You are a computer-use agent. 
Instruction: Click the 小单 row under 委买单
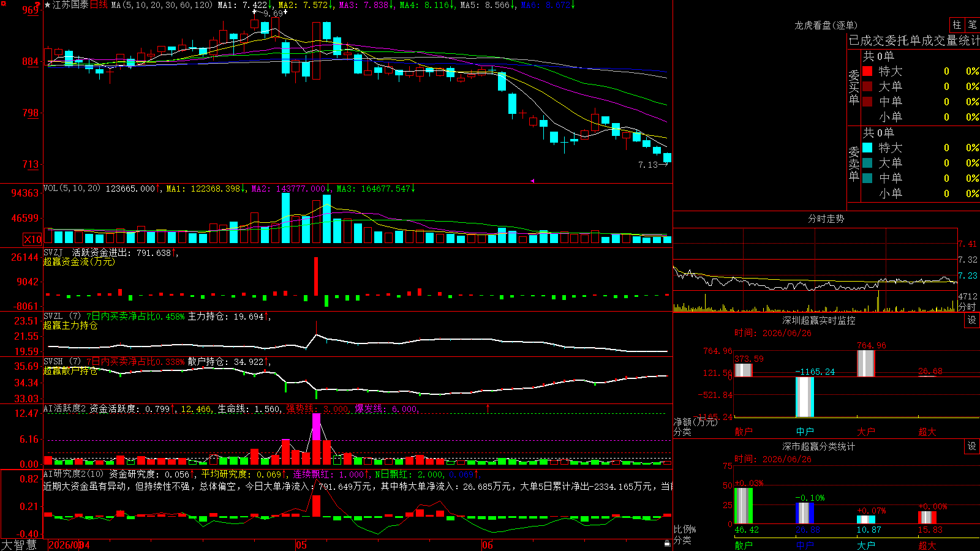(921, 117)
